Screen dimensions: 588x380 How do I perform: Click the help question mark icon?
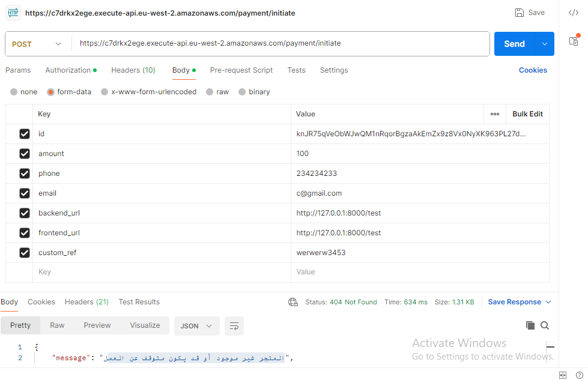click(579, 375)
